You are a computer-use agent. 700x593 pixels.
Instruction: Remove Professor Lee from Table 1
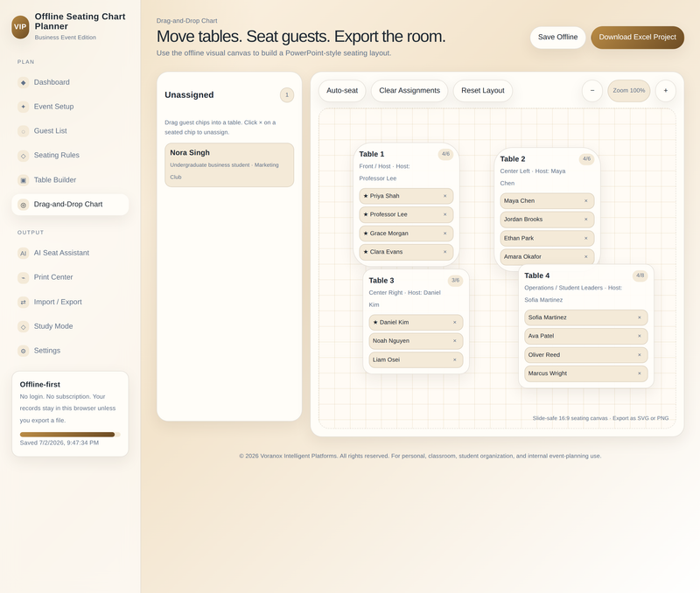pyautogui.click(x=445, y=214)
